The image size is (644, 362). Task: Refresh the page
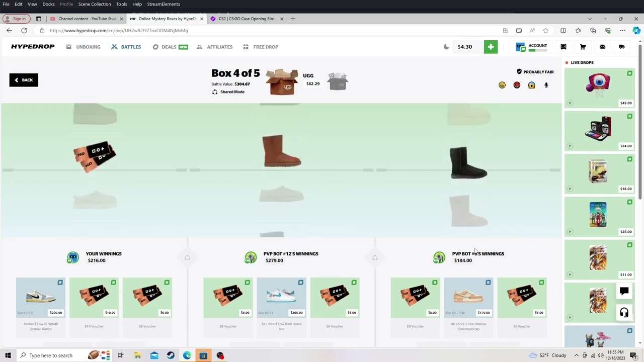click(x=24, y=31)
